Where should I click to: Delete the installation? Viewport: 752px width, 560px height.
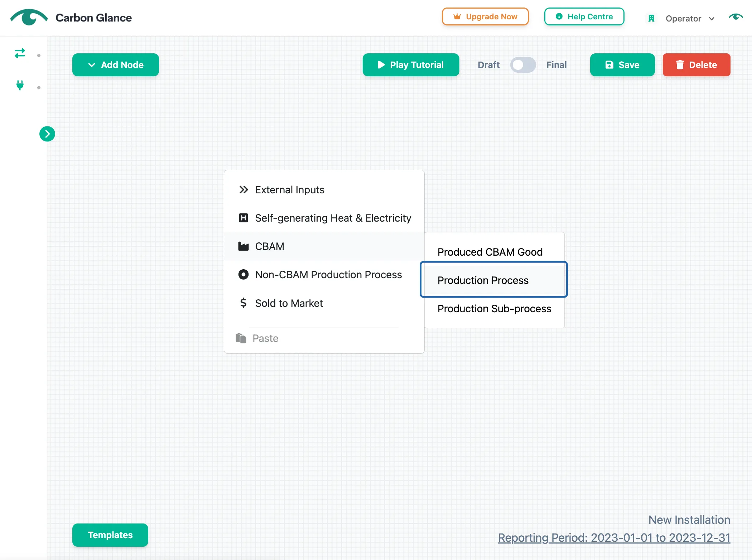click(x=696, y=65)
